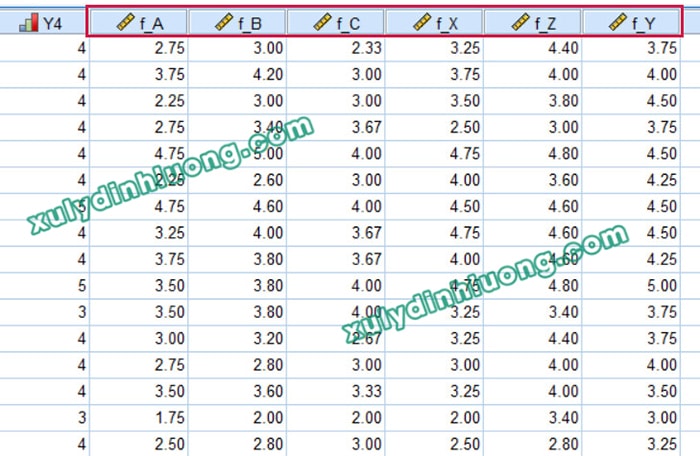Click the 3.33 cell in f_C column

coord(364,388)
